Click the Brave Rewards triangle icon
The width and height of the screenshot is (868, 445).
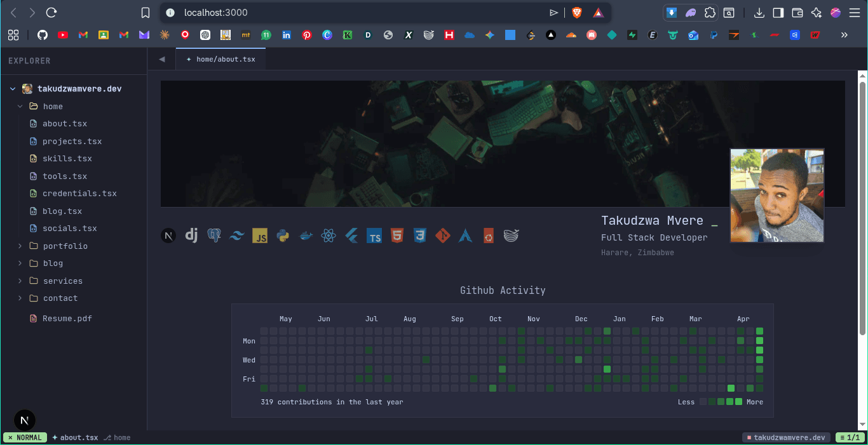(598, 13)
